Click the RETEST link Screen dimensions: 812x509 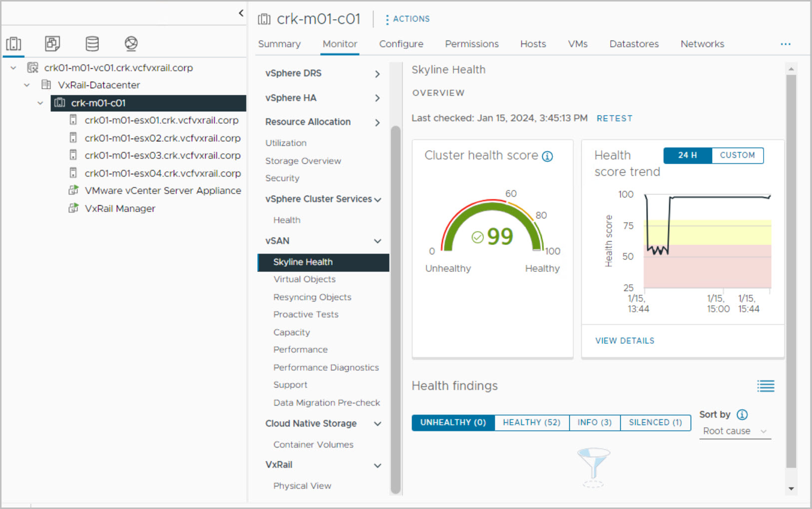point(614,118)
